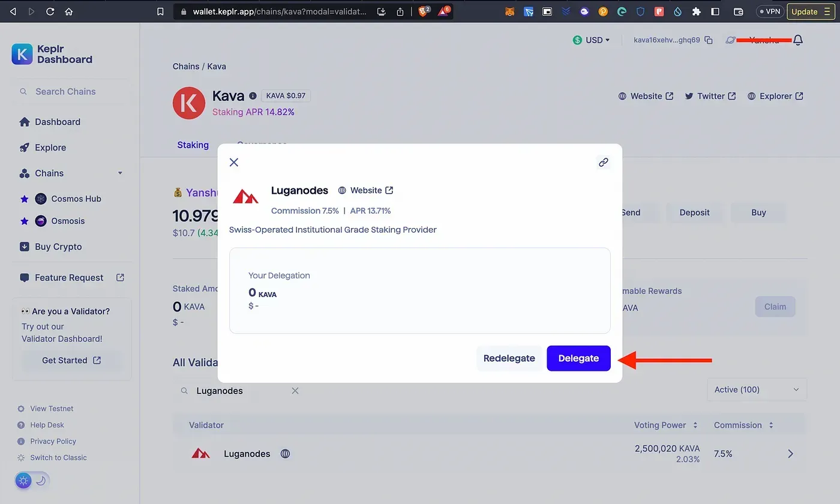840x504 pixels.
Task: Click the Claim rewards button
Action: pyautogui.click(x=775, y=307)
